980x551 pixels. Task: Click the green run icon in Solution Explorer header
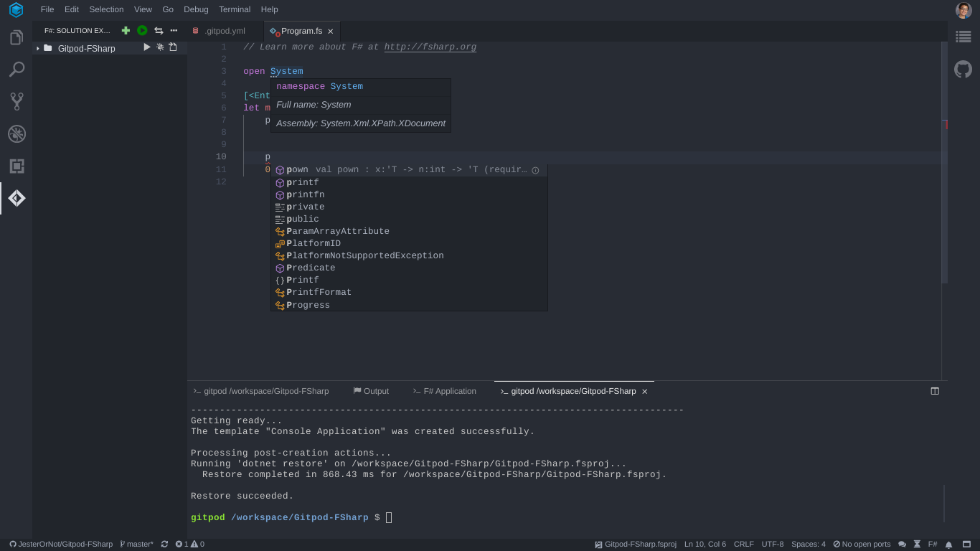coord(141,30)
